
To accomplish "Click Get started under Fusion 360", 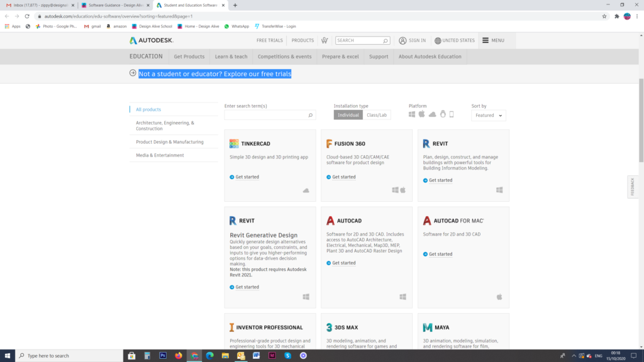I will pyautogui.click(x=344, y=177).
